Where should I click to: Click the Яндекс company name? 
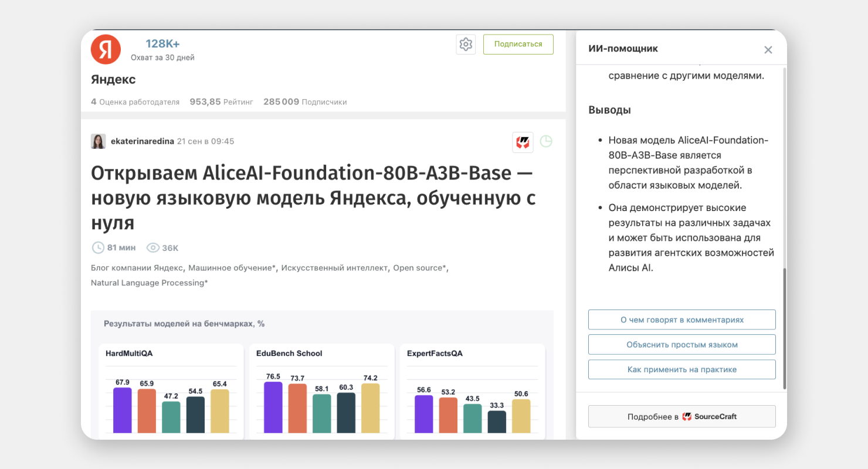click(113, 79)
